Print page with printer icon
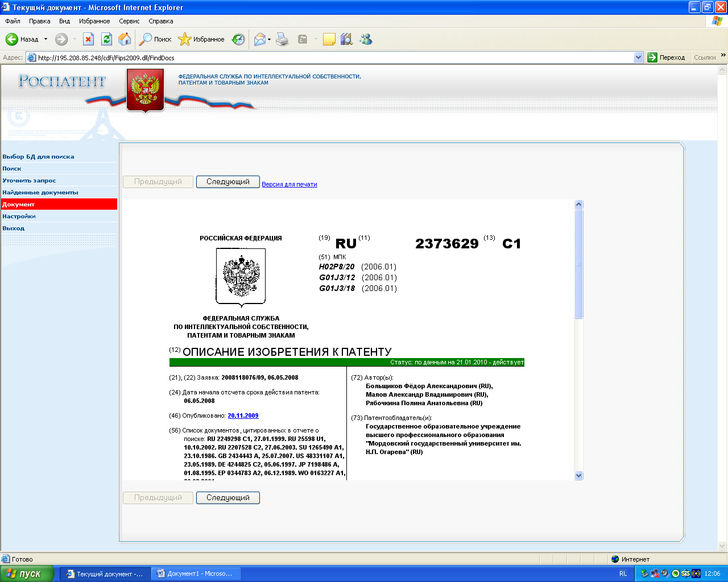 (x=282, y=39)
